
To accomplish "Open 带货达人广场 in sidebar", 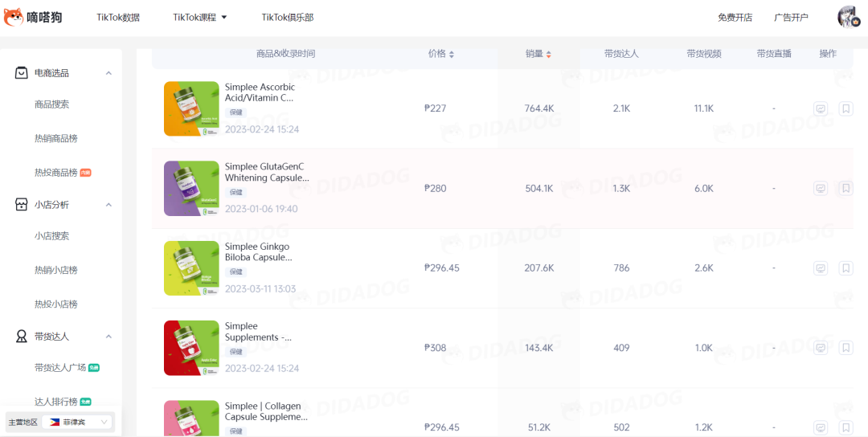I will (60, 367).
